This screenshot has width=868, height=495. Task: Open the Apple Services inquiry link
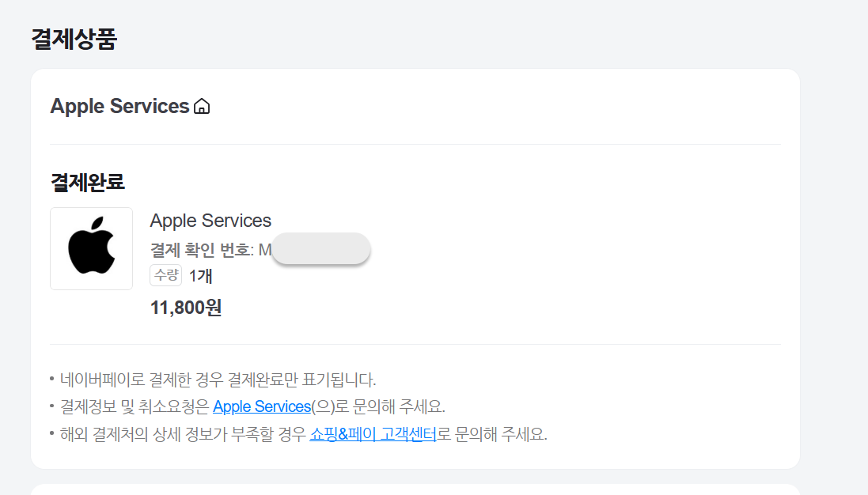[x=262, y=406]
